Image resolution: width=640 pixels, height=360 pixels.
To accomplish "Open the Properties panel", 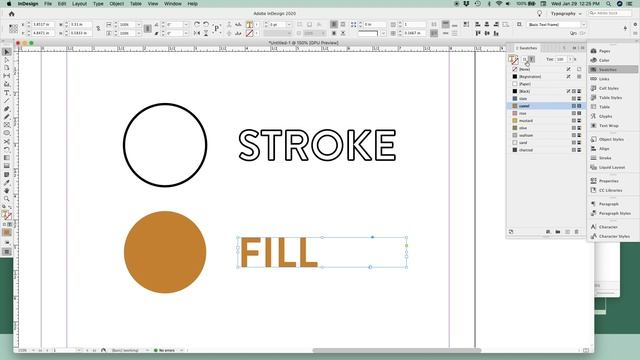I will tap(609, 181).
